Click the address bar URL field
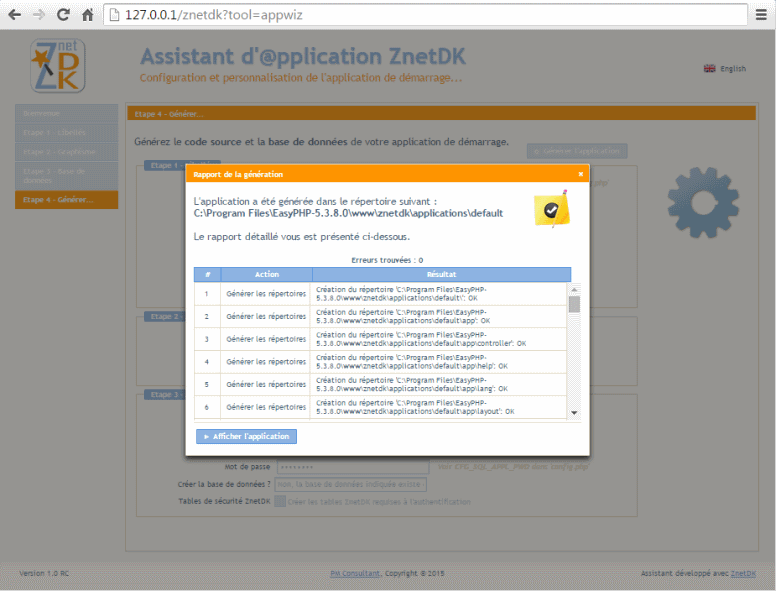The image size is (776, 591). (425, 15)
